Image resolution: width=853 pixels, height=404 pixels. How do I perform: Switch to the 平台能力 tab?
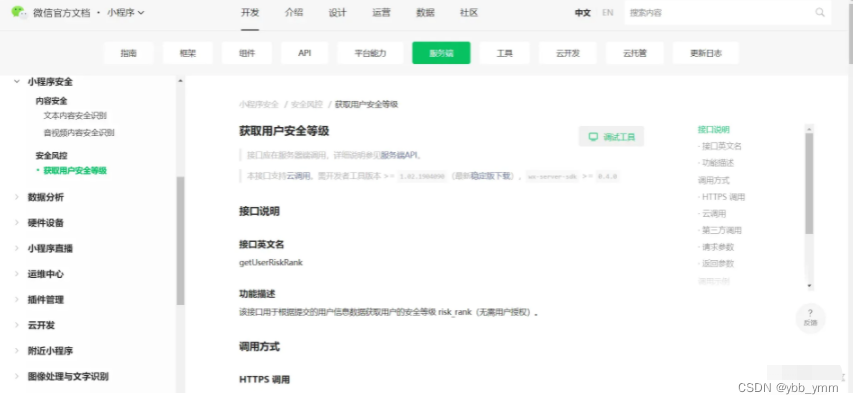[x=370, y=53]
